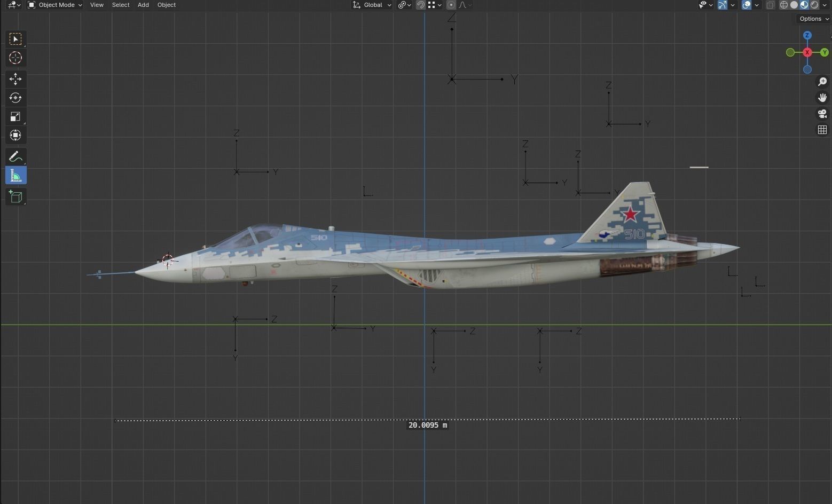
Task: Activate the 3D Cursor tool
Action: [15, 58]
